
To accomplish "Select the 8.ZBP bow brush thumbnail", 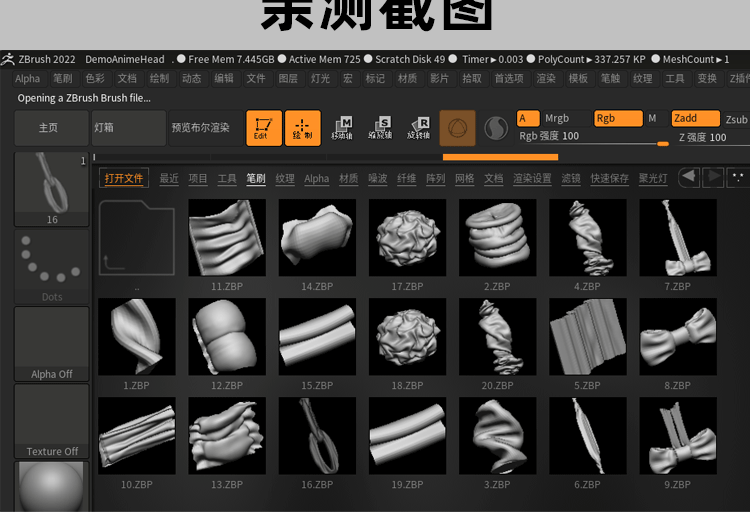I will click(678, 336).
